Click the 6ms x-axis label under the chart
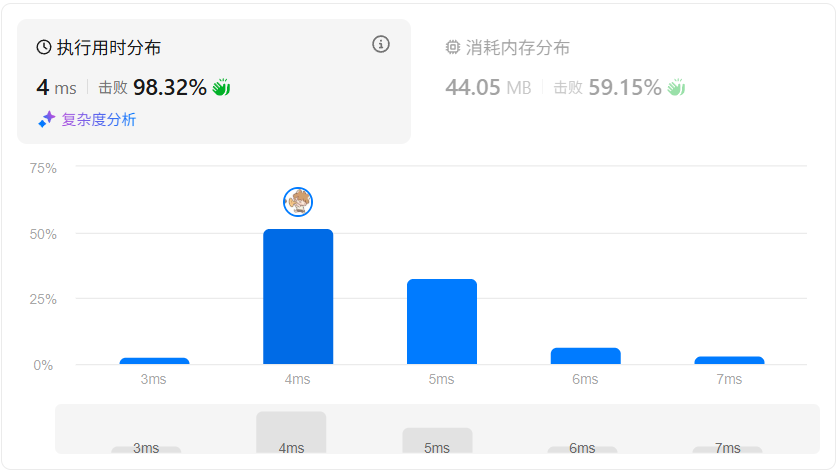Image resolution: width=840 pixels, height=474 pixels. tap(585, 379)
